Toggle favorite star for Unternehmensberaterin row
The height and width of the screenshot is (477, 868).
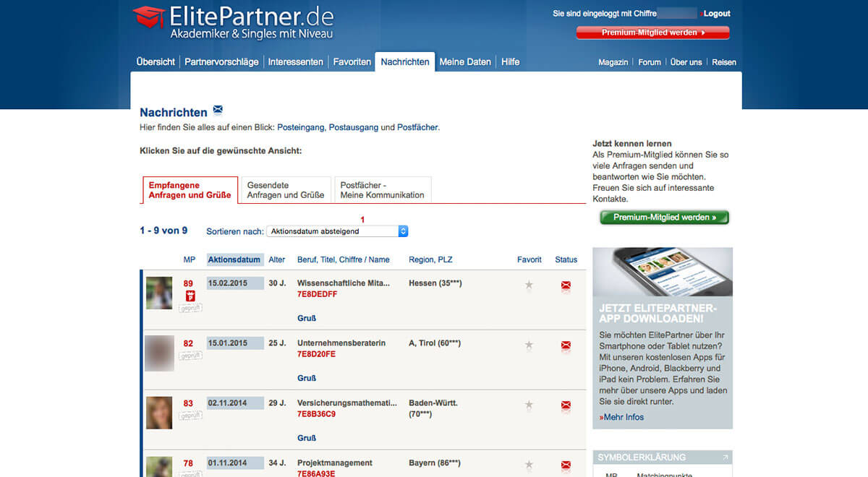[529, 345]
